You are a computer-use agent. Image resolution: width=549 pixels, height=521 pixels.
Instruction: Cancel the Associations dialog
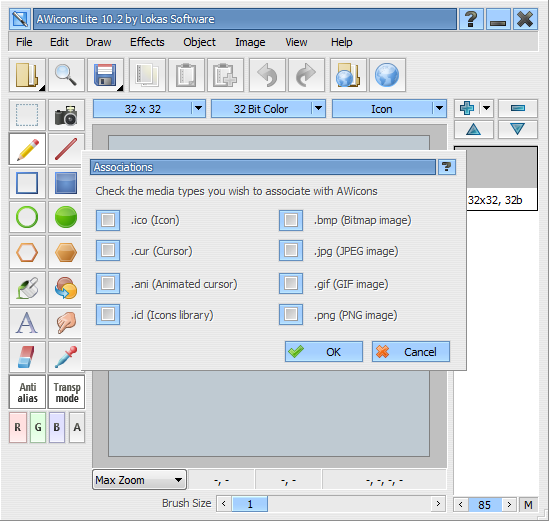coord(411,352)
